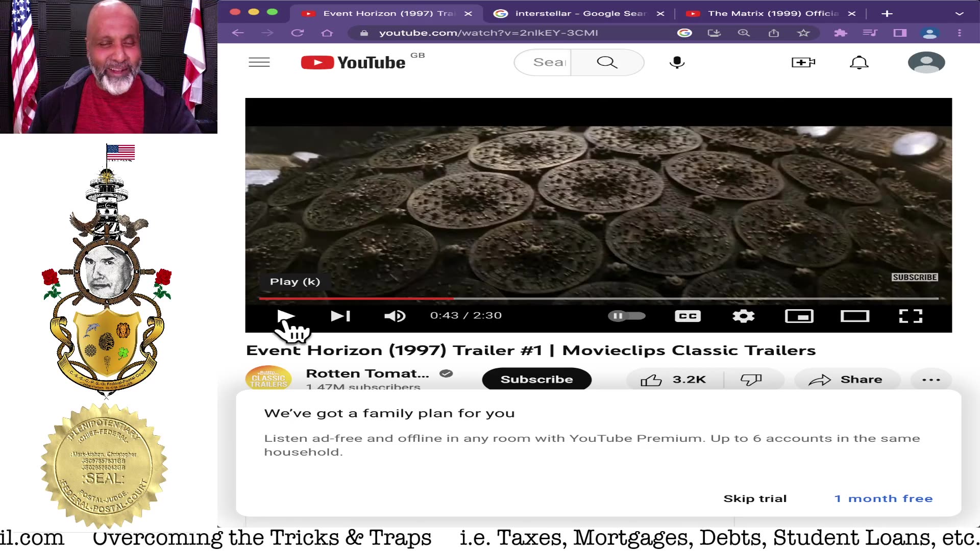This screenshot has height=551, width=980.
Task: Open the YouTube hamburger guide menu
Action: [259, 62]
